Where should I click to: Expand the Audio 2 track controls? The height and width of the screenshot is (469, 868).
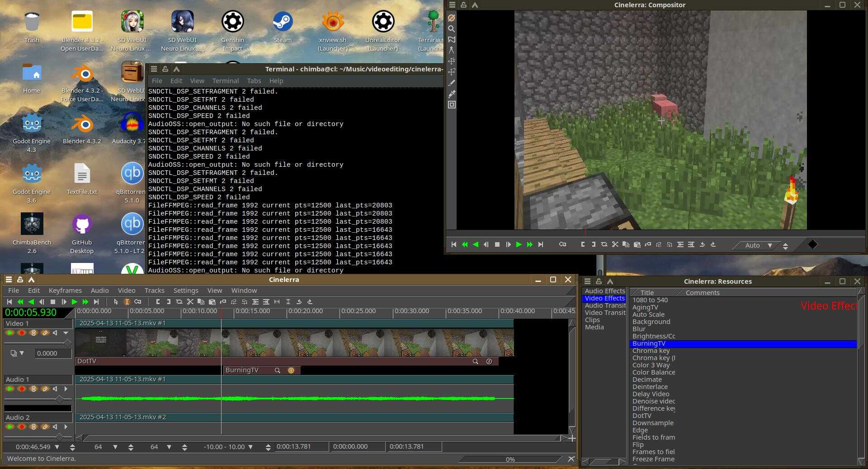point(66,427)
